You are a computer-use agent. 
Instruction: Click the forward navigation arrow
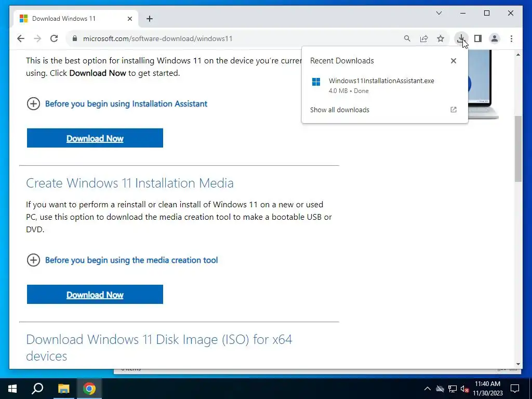coord(37,38)
